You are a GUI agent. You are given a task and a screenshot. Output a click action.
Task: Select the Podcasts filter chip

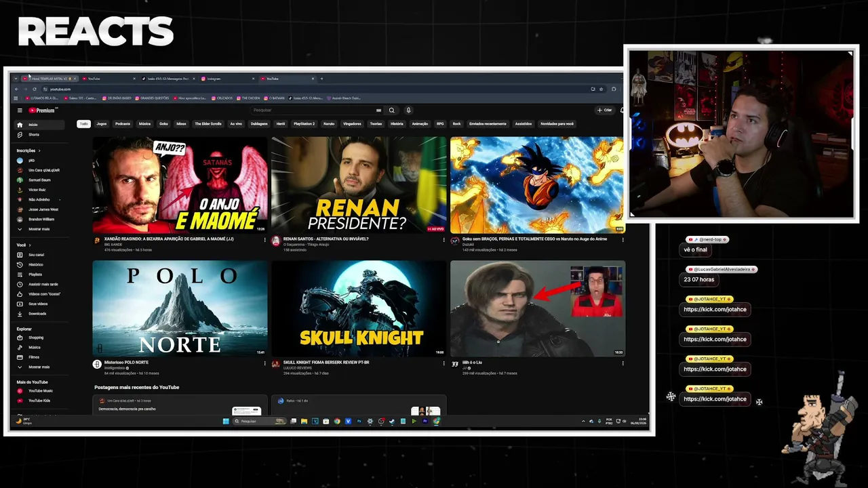point(123,124)
